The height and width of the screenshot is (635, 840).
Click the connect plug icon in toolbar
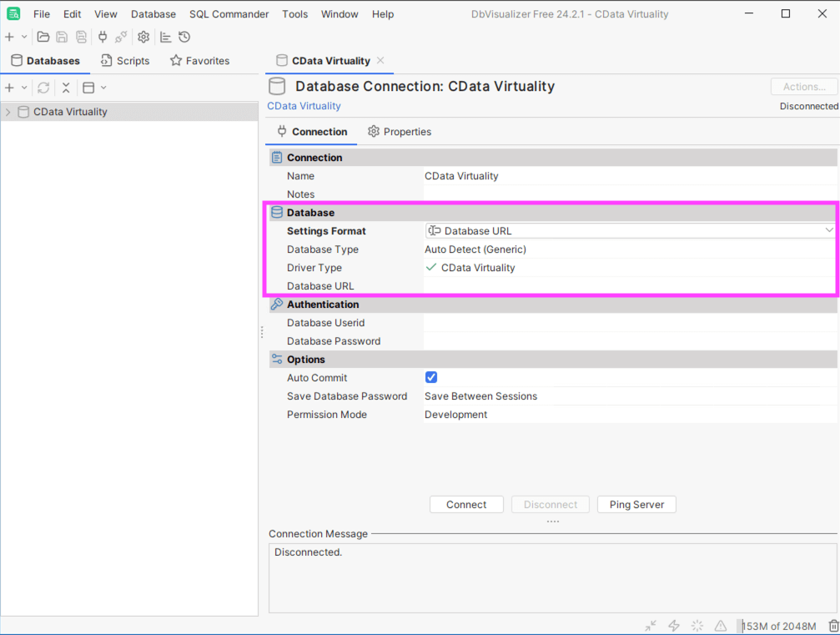click(103, 37)
